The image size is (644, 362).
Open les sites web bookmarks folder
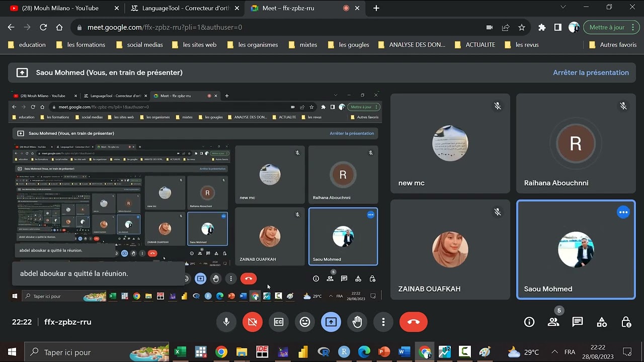(194, 45)
